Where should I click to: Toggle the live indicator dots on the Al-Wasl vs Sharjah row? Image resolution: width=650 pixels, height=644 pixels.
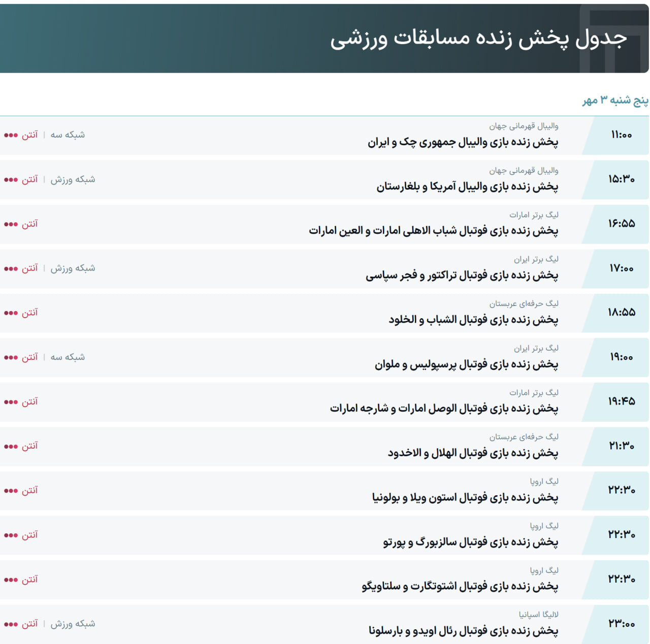click(11, 401)
